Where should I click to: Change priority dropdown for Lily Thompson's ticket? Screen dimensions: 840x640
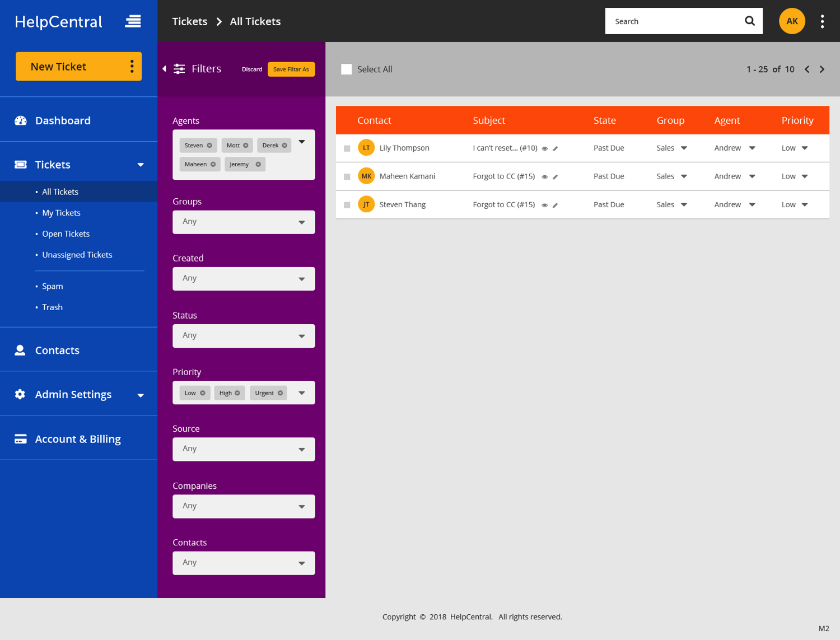point(795,148)
